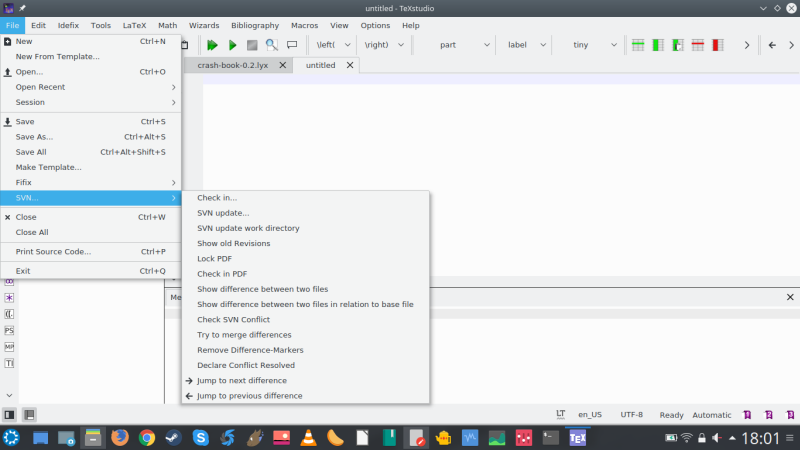This screenshot has width=800, height=450.
Task: Toggle the bottom panel button in status bar
Action: click(x=29, y=414)
